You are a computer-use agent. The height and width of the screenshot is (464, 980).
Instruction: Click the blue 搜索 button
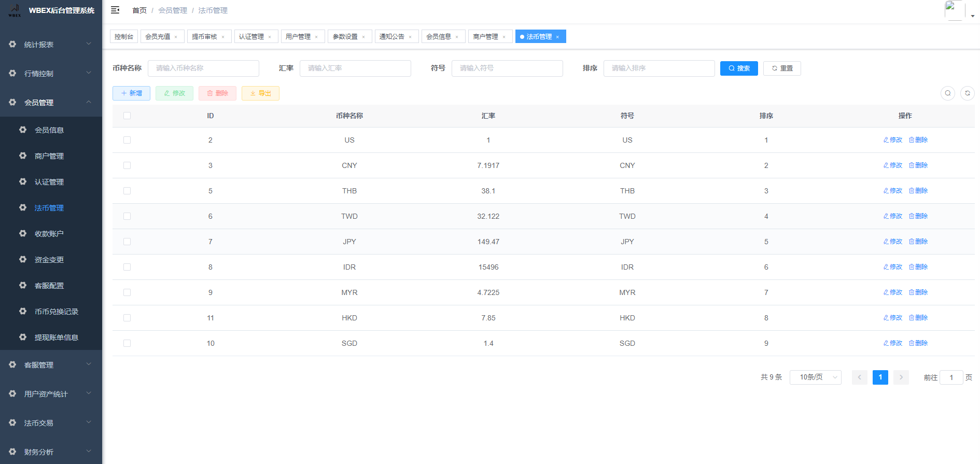pos(738,68)
